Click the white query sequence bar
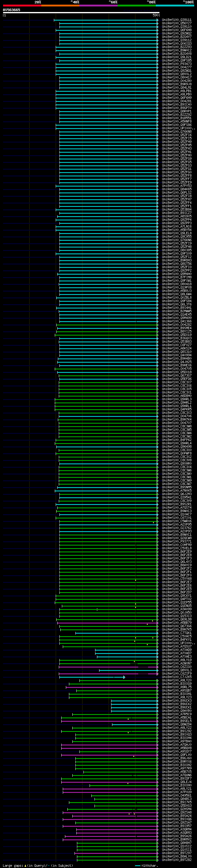197x868 pixels. (81, 12)
